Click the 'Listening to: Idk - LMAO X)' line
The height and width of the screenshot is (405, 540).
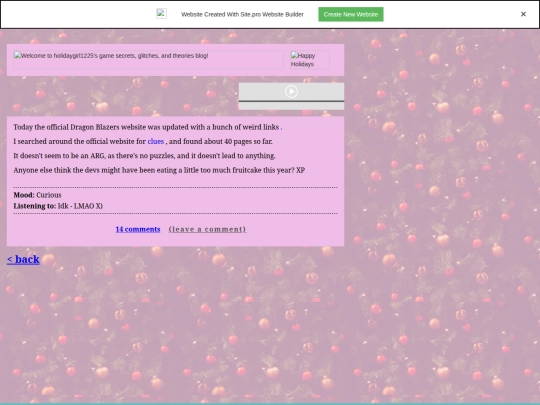(x=58, y=206)
